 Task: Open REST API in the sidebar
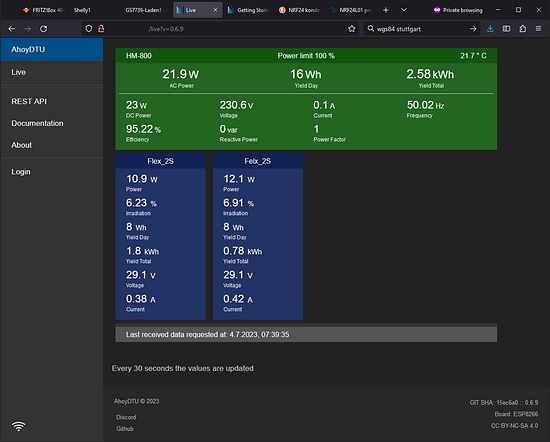pos(29,101)
